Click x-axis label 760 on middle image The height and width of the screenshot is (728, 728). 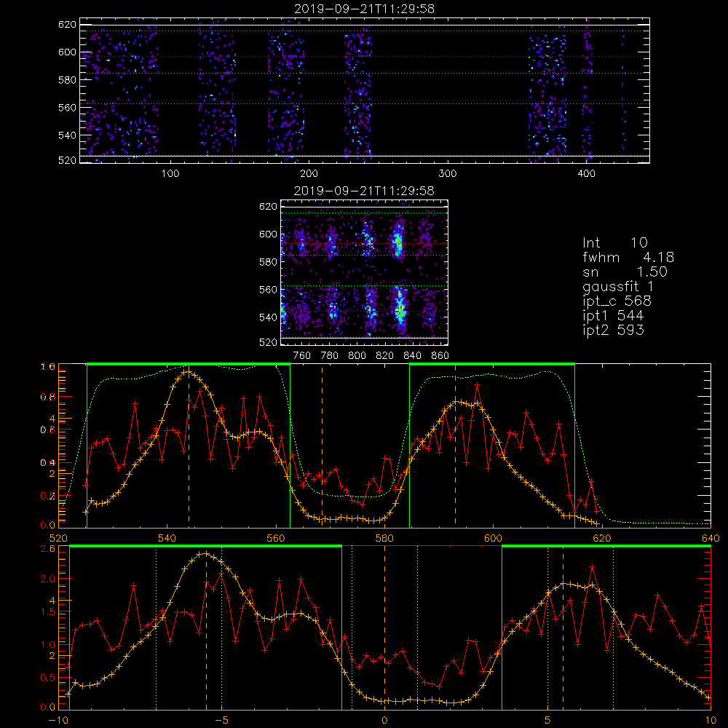point(302,356)
